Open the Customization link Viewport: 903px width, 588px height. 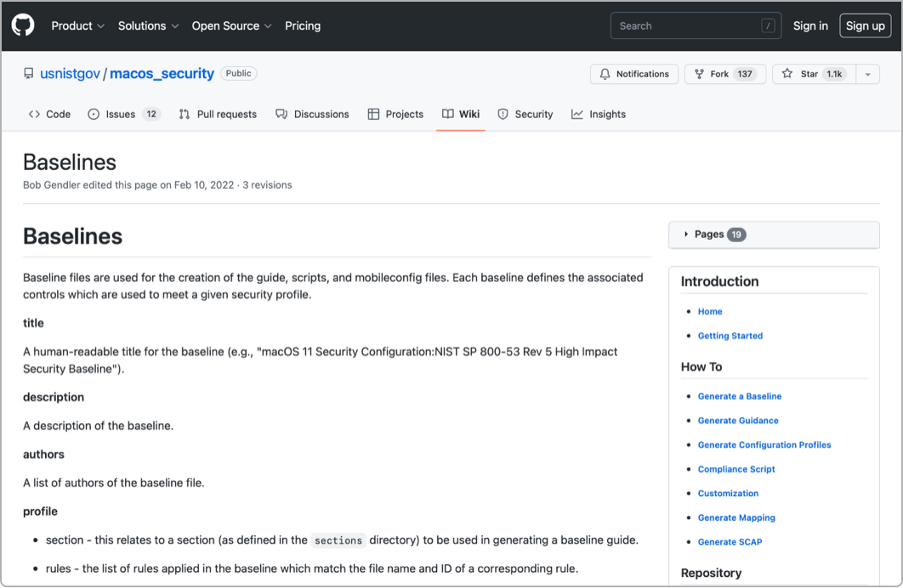coord(728,493)
